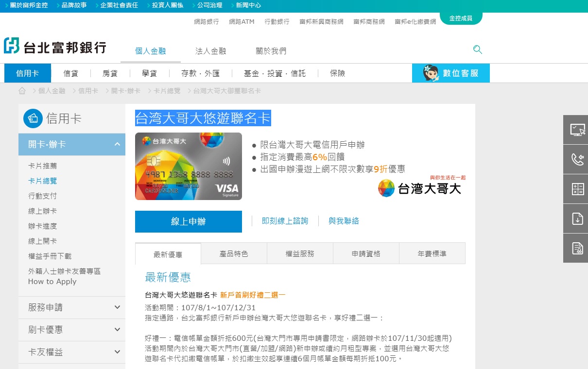The image size is (588, 369).
Task: Open the 富邦e化繳費網 link
Action: 415,21
